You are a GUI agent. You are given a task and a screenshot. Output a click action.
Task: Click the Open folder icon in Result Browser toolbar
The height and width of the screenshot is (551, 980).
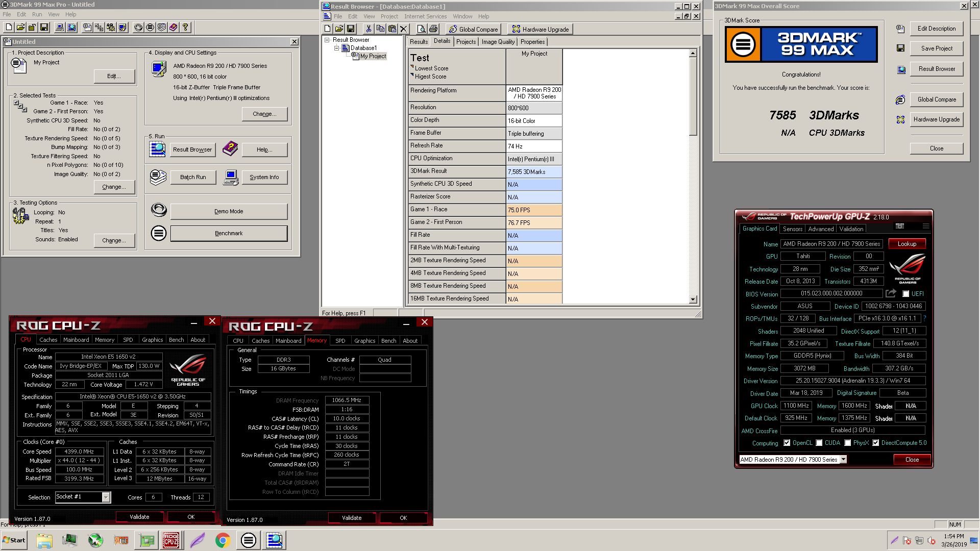[339, 29]
